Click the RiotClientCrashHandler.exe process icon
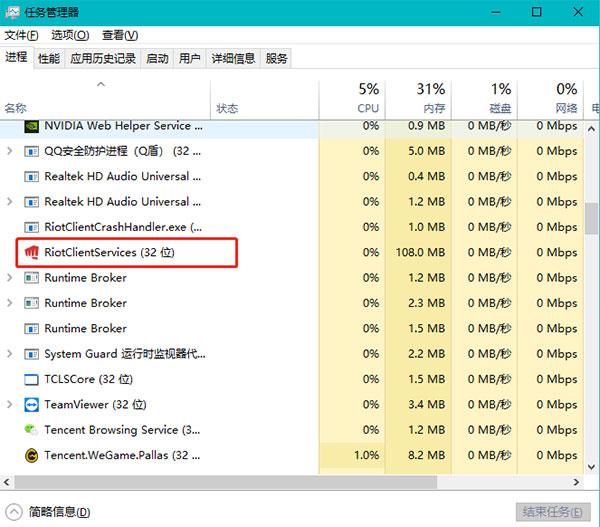The width and height of the screenshot is (600, 527). (31, 227)
